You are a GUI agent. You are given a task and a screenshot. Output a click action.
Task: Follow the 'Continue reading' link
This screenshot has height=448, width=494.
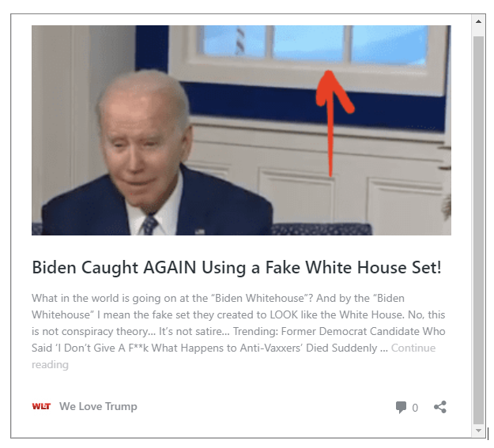click(x=413, y=348)
